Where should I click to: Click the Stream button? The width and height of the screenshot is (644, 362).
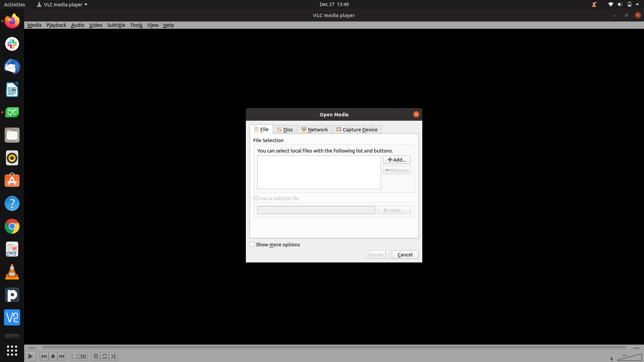[375, 255]
